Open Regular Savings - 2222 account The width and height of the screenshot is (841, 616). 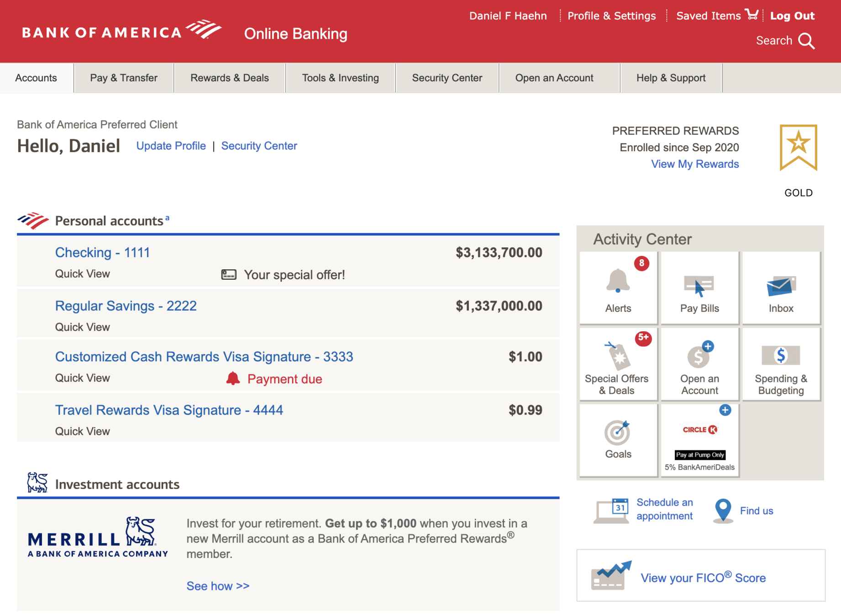tap(126, 306)
